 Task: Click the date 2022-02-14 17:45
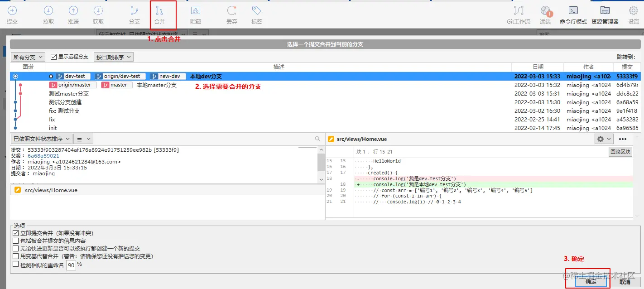click(x=537, y=128)
